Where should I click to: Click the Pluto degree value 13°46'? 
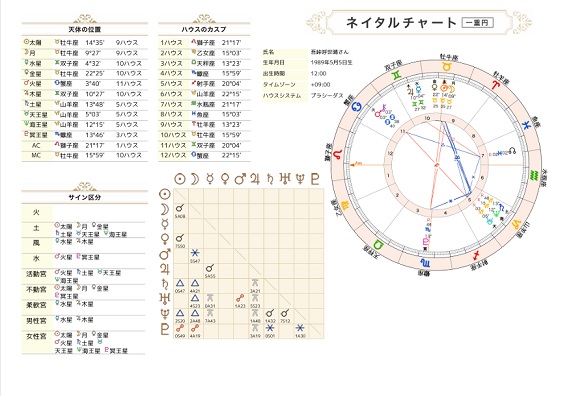coord(94,135)
